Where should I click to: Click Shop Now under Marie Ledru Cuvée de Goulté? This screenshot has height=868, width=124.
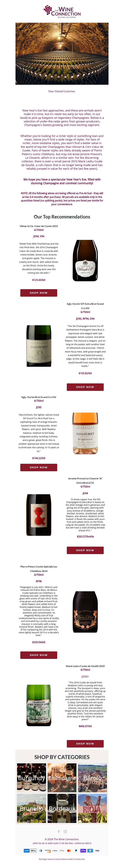[x=85, y=743]
